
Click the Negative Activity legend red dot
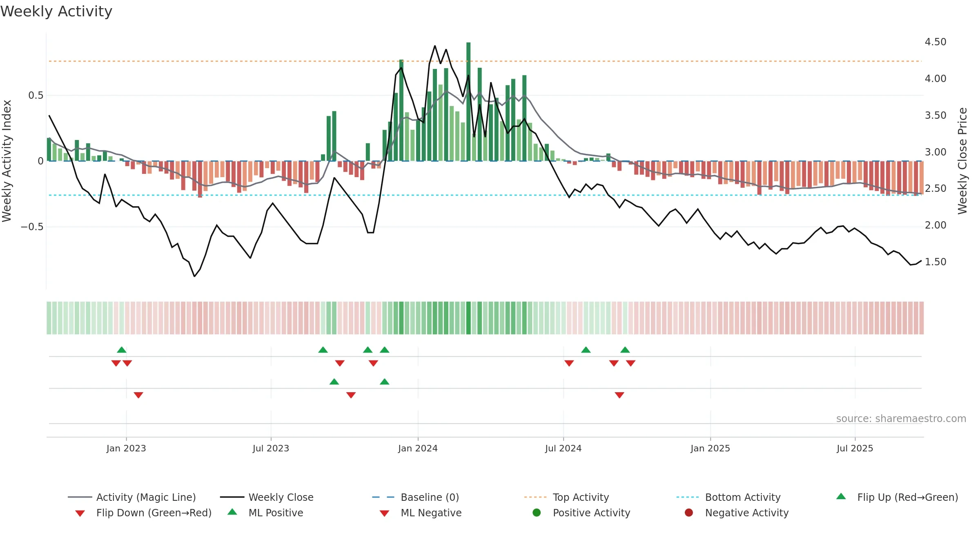coord(689,512)
